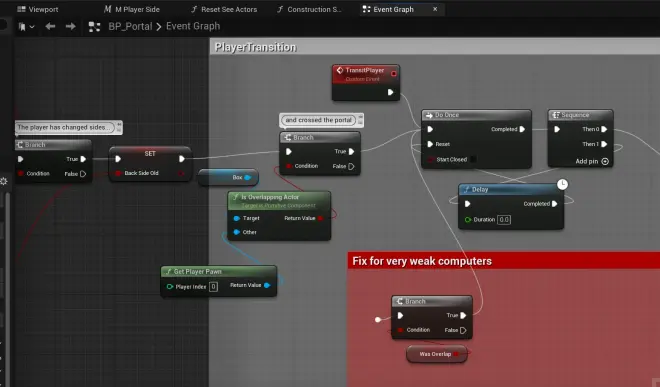Toggle the Start Closed checkbox
Viewport: 660px width, 387px height.
(x=473, y=159)
